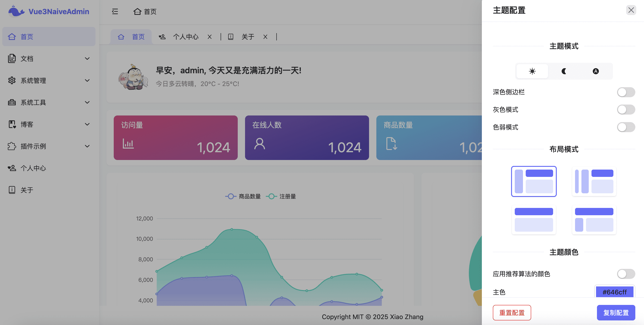The image size is (644, 325).
Task: Click the 重置配置 button
Action: pos(512,312)
